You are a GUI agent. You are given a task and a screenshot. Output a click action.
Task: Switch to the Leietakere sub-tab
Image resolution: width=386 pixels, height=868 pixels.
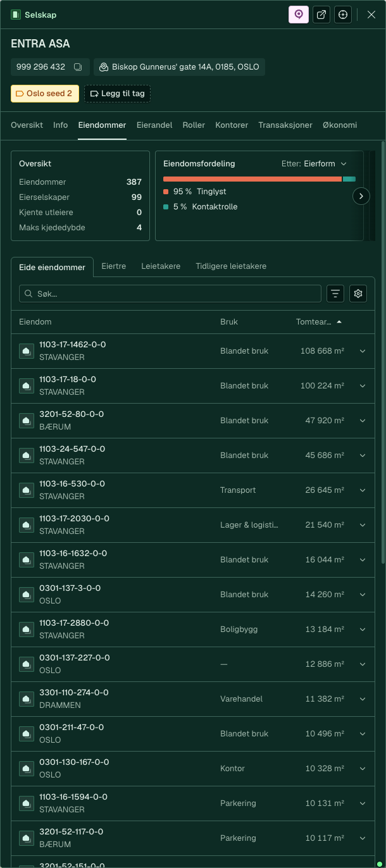[161, 266]
